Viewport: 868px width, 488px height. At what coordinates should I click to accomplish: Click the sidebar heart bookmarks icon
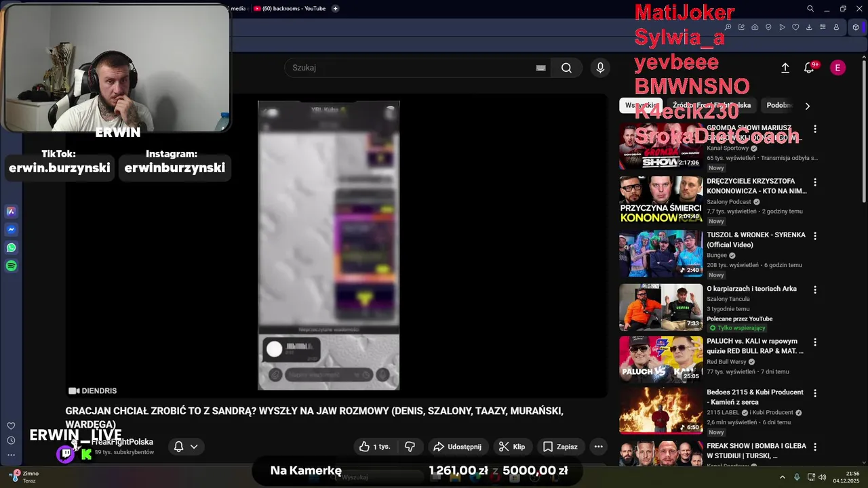coord(11,426)
